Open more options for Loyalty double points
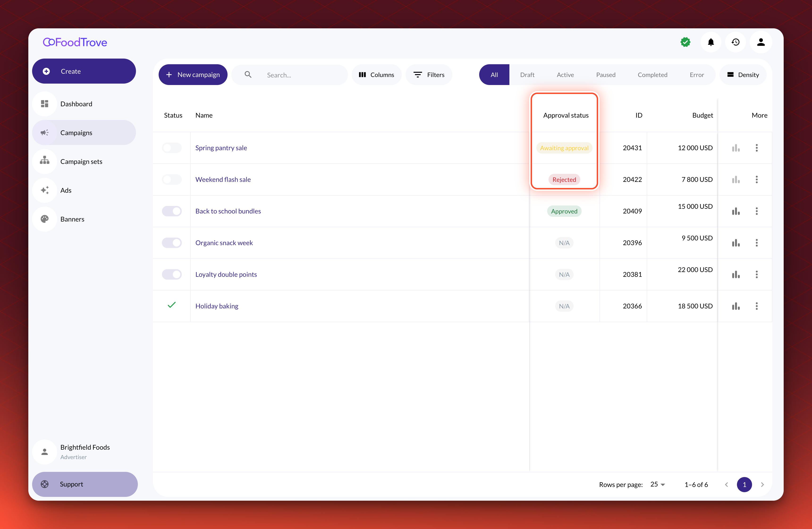This screenshot has width=812, height=529. pos(756,274)
